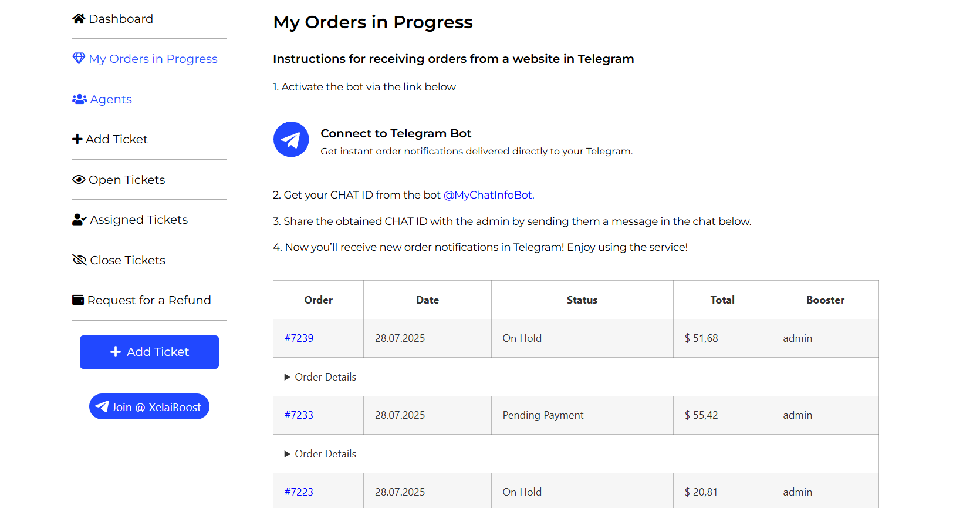Click the Connect to Telegram Bot heading
This screenshot has height=508, width=980.
pyautogui.click(x=396, y=133)
